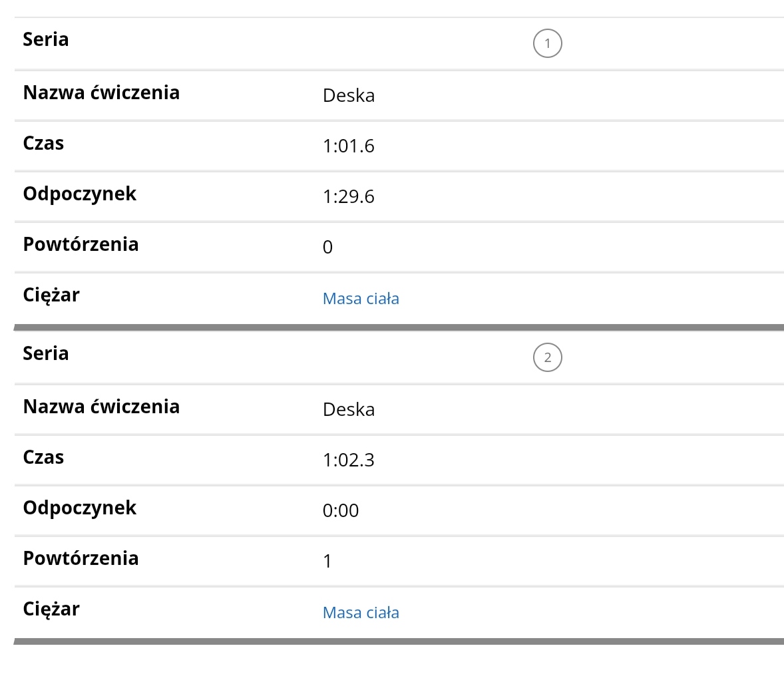Screen dimensions: 784x676
Task: Click the repetitions value 0 in series 1
Action: 327,248
